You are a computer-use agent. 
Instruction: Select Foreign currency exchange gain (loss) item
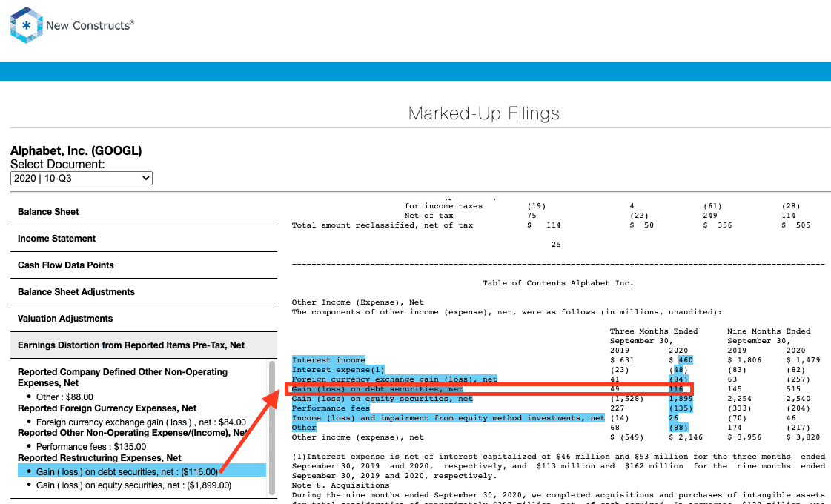(x=141, y=422)
